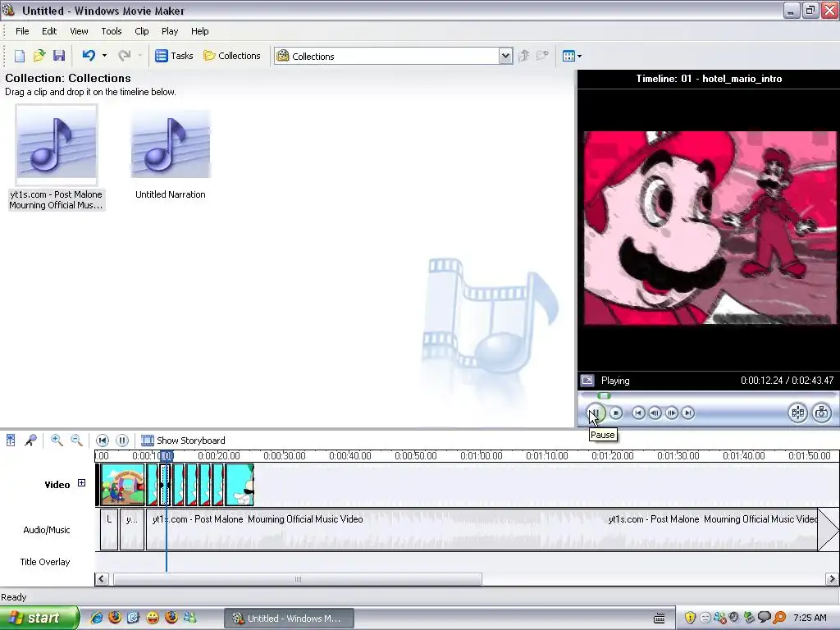Select the 'L' audio clip on the Audio/Music track

[109, 530]
